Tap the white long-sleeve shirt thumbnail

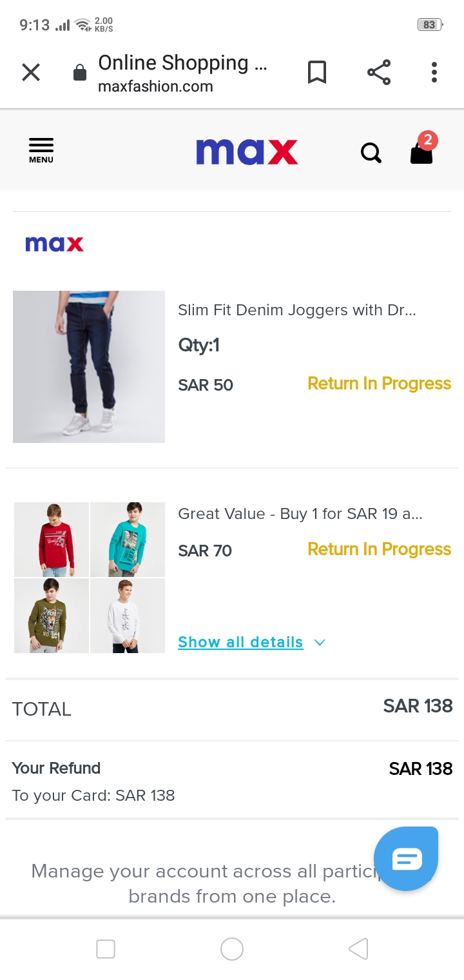(128, 616)
